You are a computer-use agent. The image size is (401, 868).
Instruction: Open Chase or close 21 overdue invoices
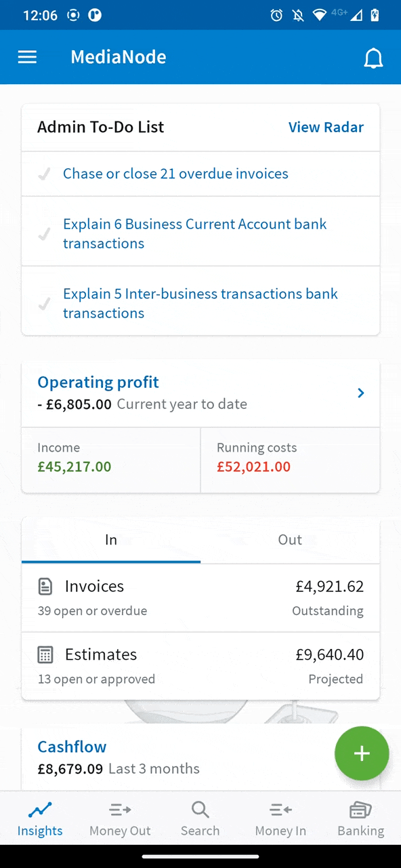coord(175,174)
